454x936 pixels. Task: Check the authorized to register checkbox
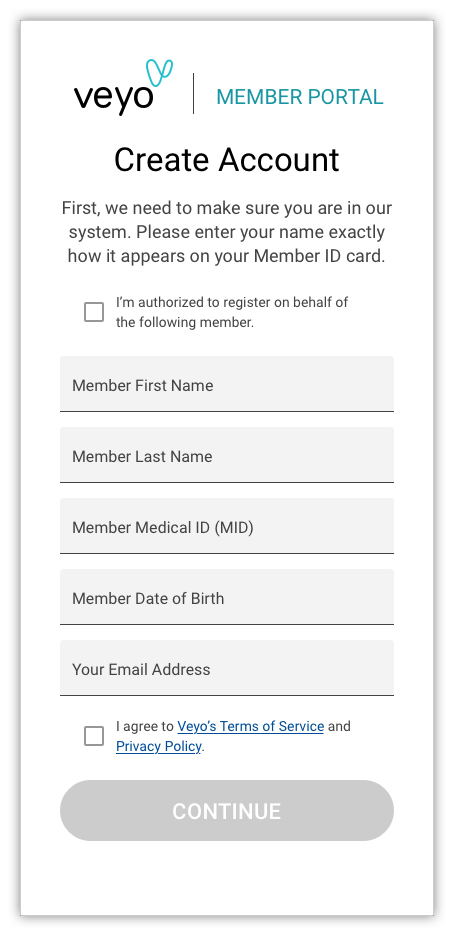click(x=94, y=312)
